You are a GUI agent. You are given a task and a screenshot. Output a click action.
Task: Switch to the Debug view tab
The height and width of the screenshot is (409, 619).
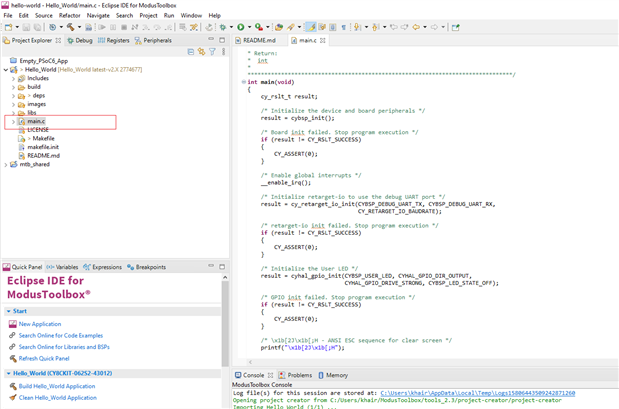point(80,40)
